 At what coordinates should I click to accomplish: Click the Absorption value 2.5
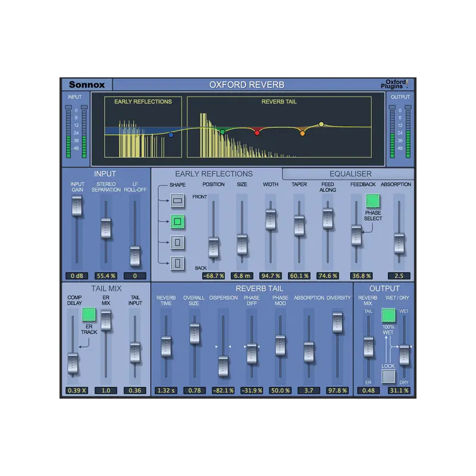(399, 276)
